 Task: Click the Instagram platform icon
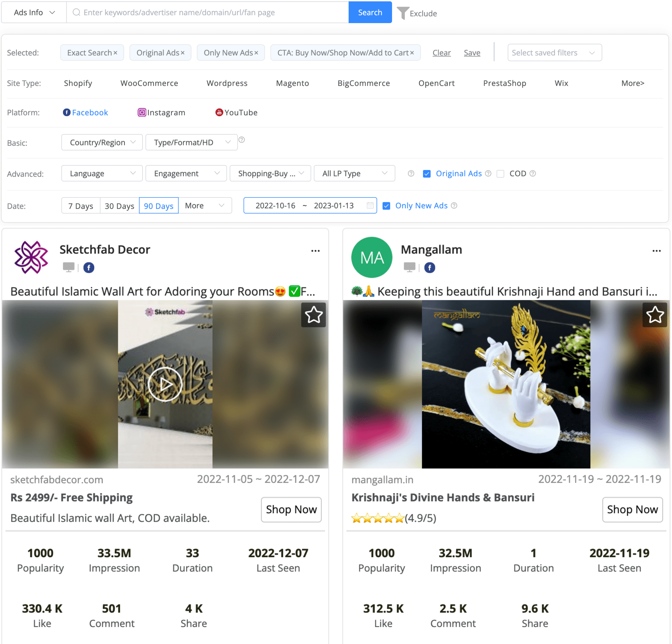141,112
